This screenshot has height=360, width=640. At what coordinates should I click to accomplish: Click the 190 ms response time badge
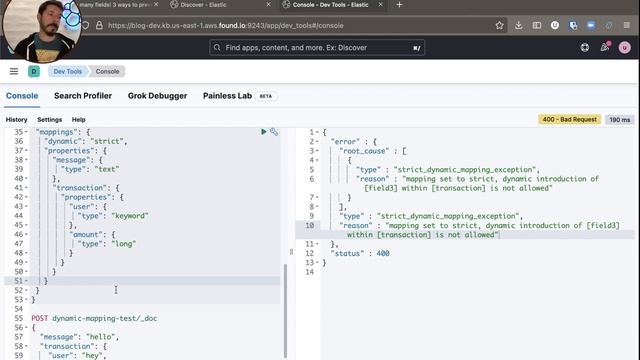click(620, 120)
